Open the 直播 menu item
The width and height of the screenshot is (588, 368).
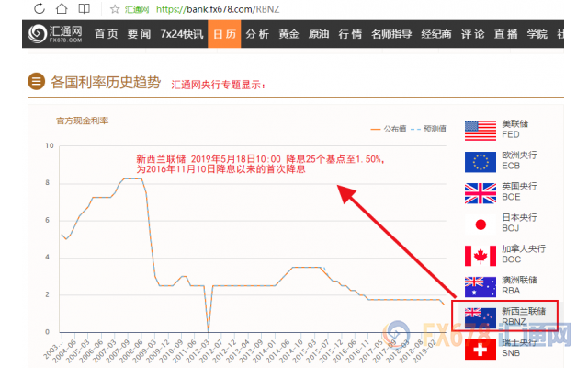(506, 34)
